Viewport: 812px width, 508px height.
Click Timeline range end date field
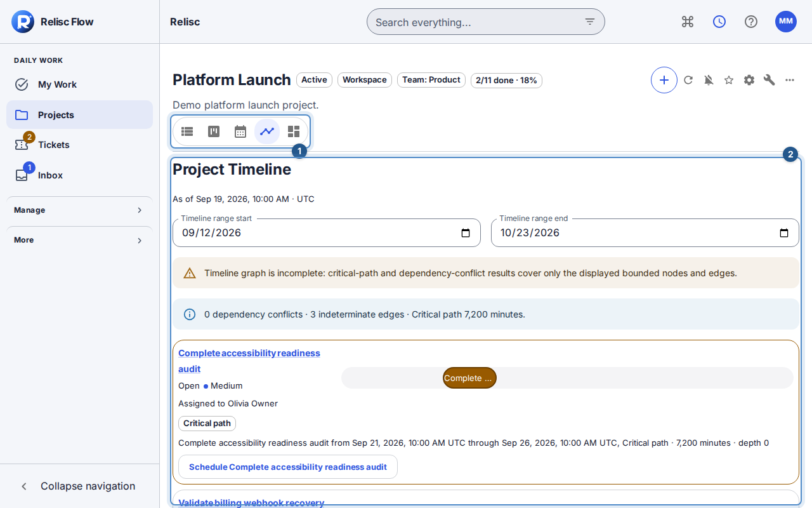pyautogui.click(x=645, y=233)
